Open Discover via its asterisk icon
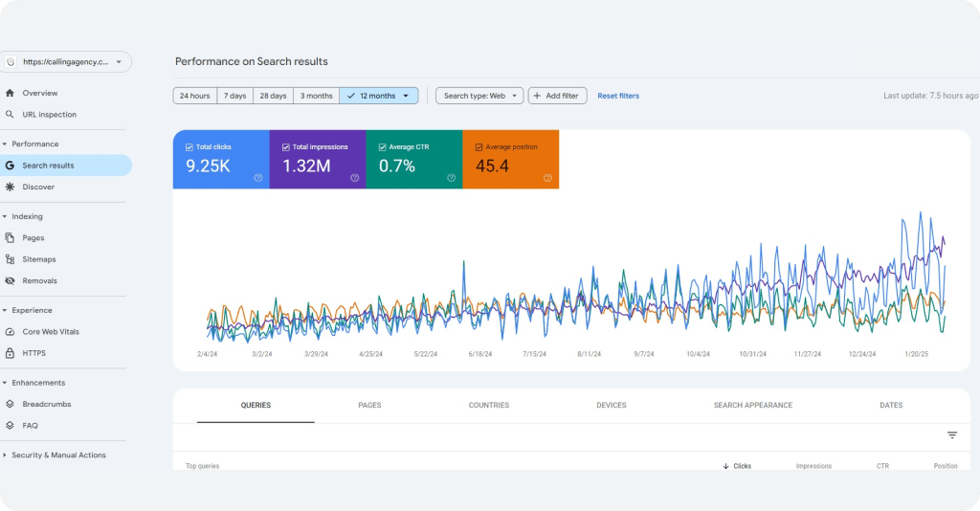 click(x=11, y=187)
